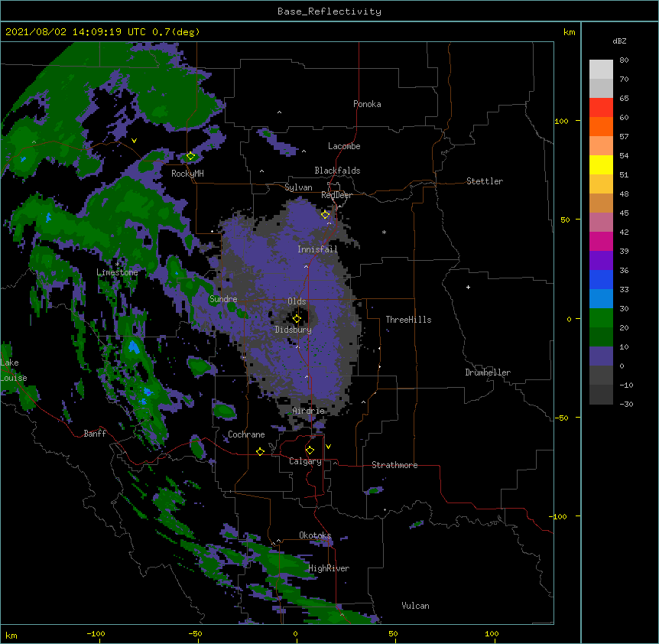Click the Limestone label
This screenshot has width=659, height=644.
click(117, 272)
